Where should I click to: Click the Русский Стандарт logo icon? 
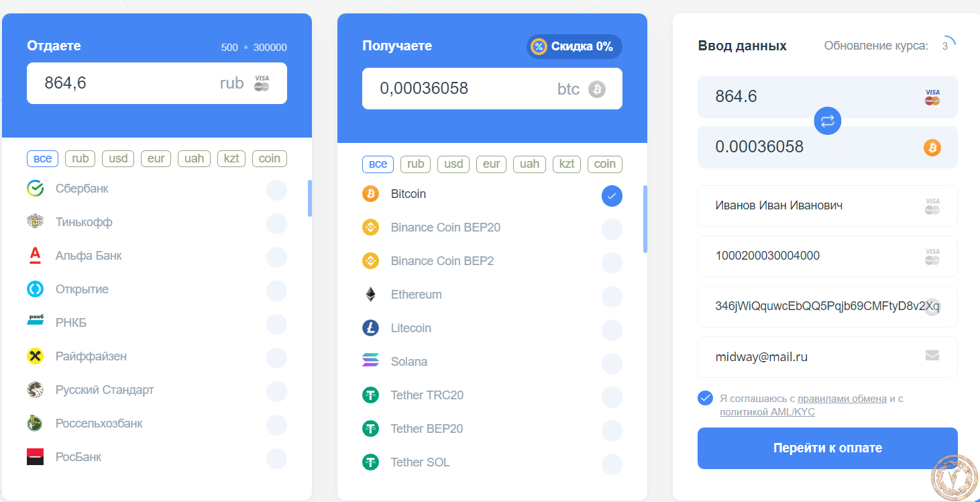coord(35,390)
